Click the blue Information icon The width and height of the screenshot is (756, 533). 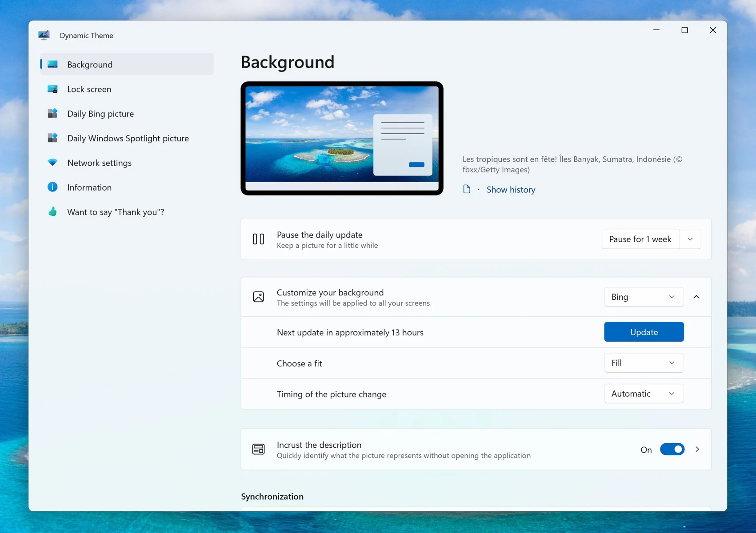point(52,187)
